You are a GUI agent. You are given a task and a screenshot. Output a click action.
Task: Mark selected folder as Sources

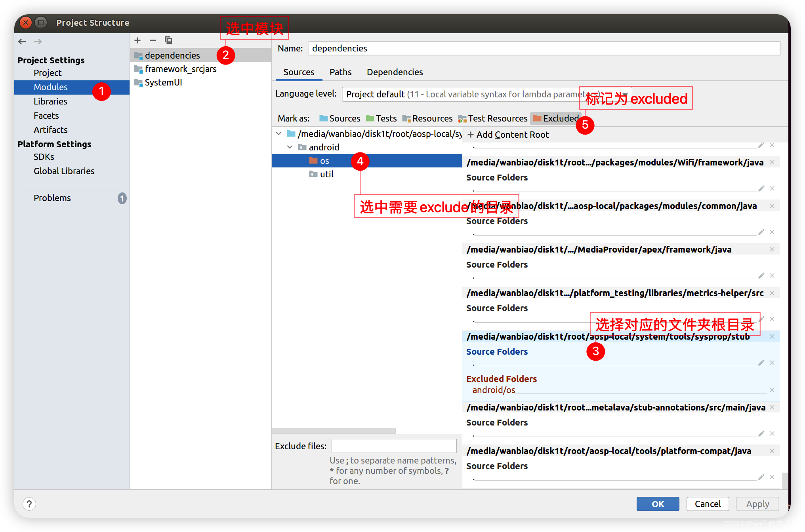point(340,118)
